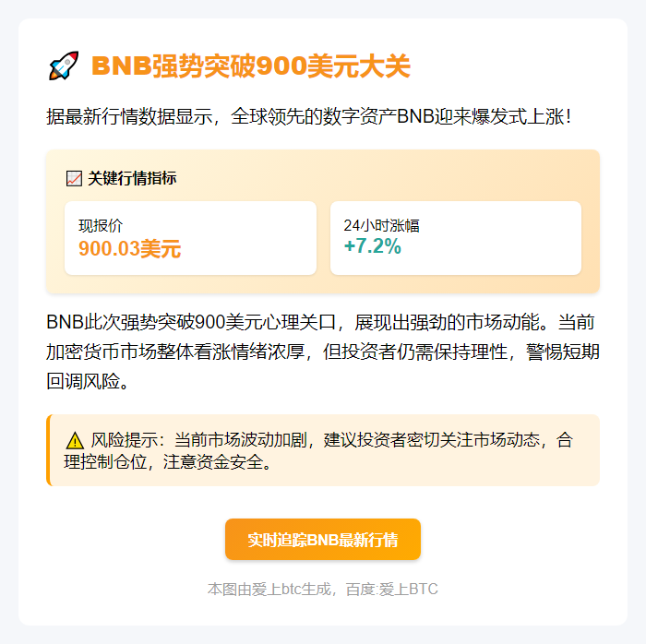
Task: Click the +7.2% change value
Action: (x=372, y=246)
